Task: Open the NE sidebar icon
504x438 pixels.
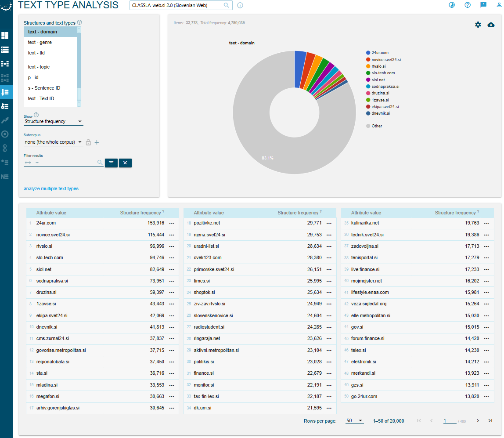Action: (x=5, y=177)
